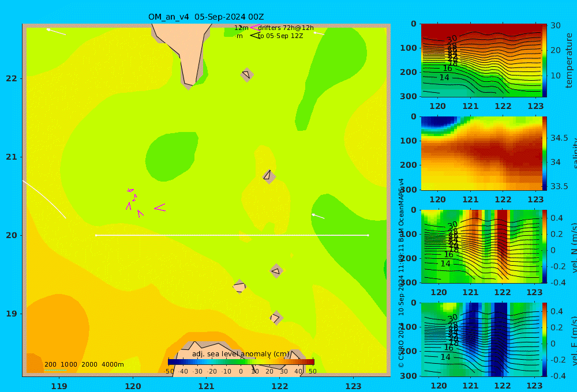Click the '-0.4' tick on vel. E colorbar
This screenshot has height=392, width=577.
(557, 376)
